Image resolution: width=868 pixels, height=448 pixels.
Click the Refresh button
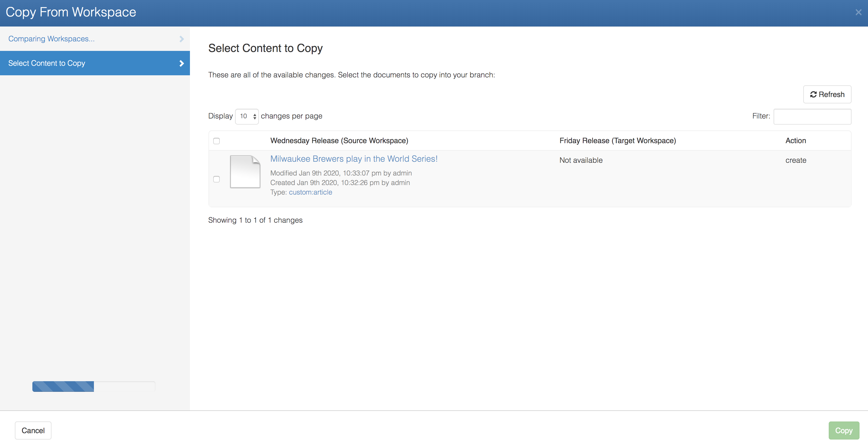click(x=827, y=95)
